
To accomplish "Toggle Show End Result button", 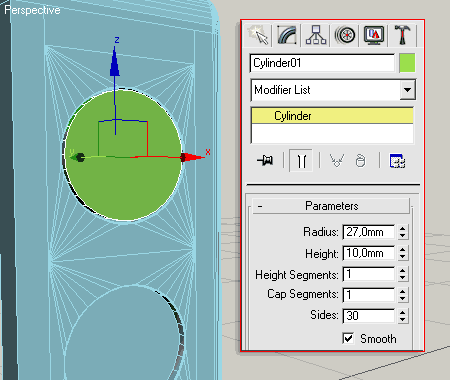I will (x=301, y=161).
